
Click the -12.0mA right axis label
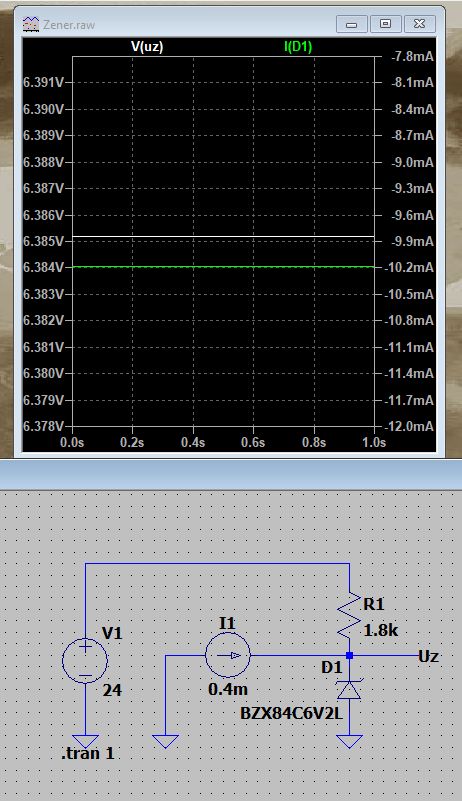tap(409, 426)
